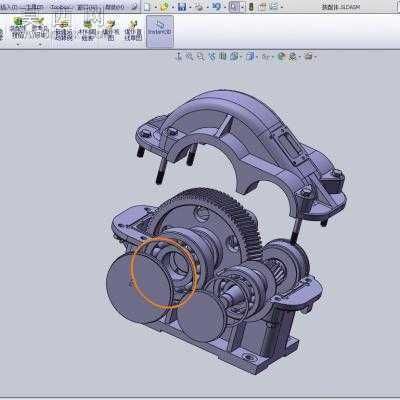Expand the Open file dropdown arrow
The image size is (400, 400).
[173, 7]
